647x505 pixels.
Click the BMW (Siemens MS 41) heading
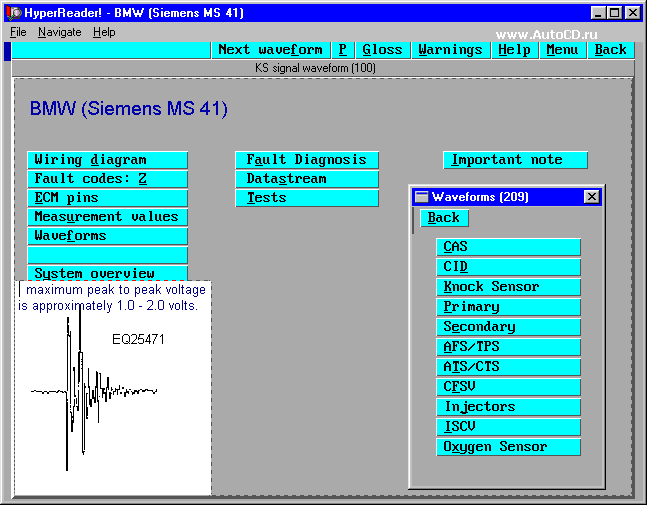coord(129,109)
